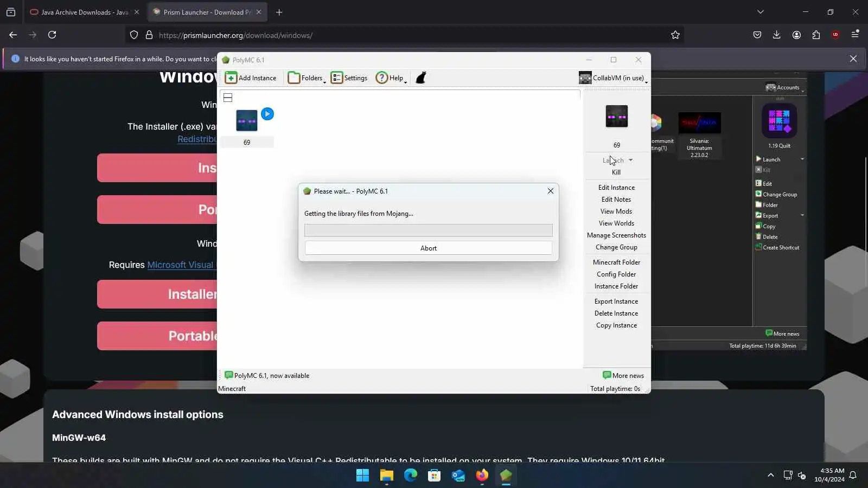Screen dimensions: 868x488
Task: Open View Worlds in PolyMC side panel
Action: [x=616, y=223]
